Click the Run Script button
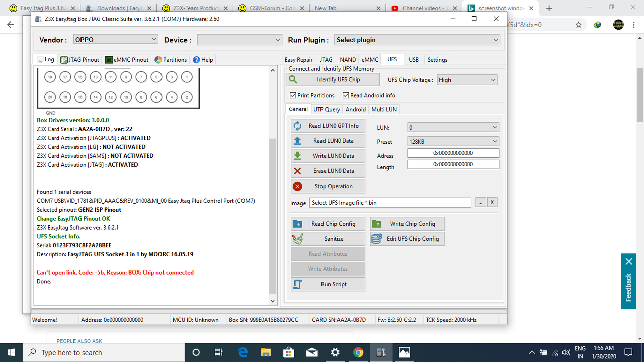 pyautogui.click(x=328, y=284)
